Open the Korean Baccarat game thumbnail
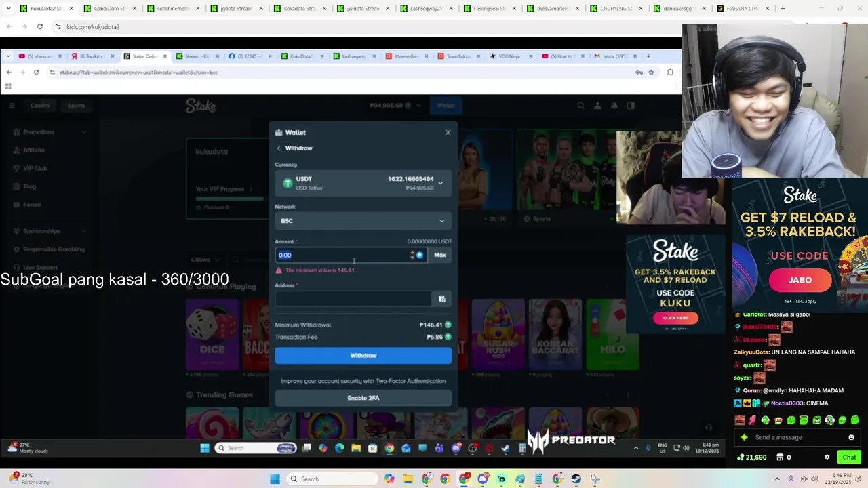This screenshot has width=868, height=488. coord(555,335)
